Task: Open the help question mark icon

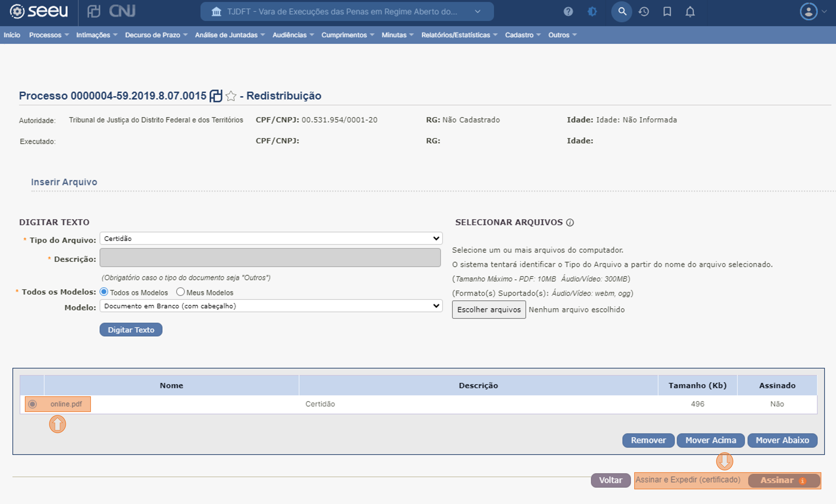Action: (568, 12)
